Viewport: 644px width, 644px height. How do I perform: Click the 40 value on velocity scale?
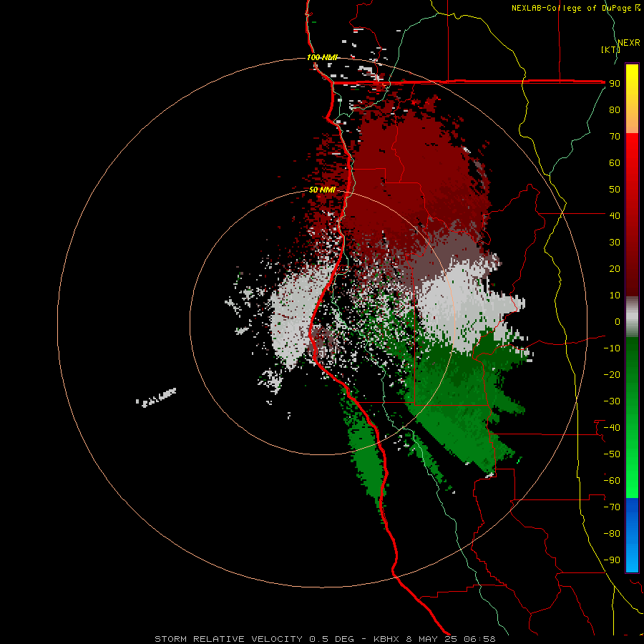click(615, 215)
